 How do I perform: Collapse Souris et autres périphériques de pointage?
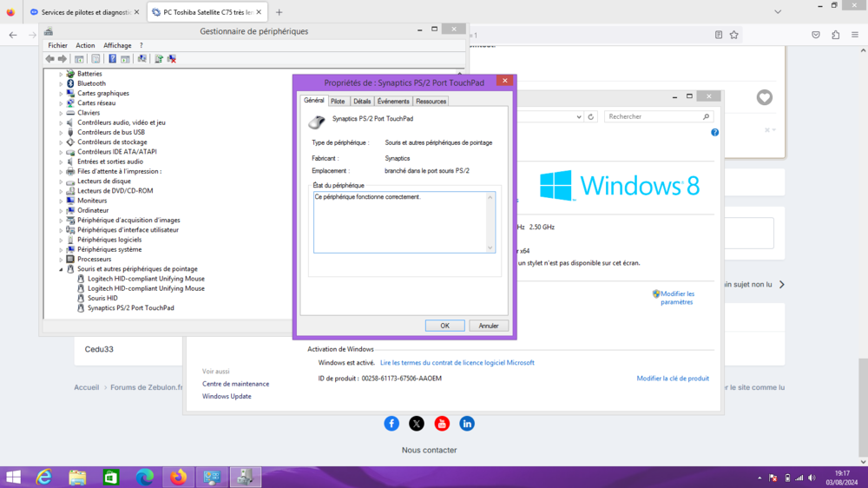61,269
